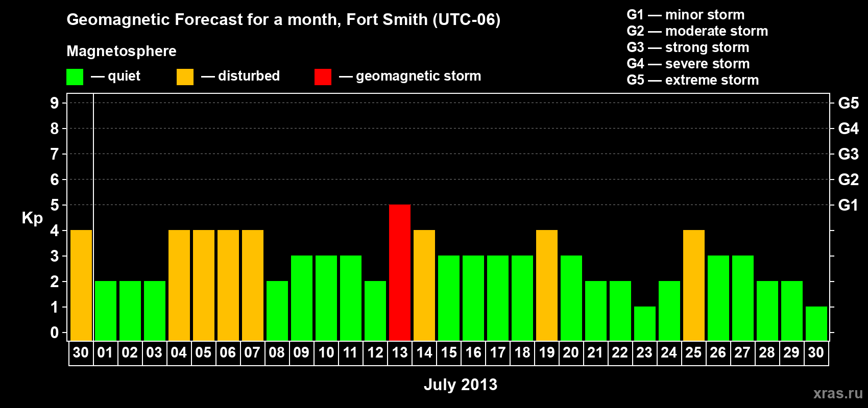Click the green bar above day 01
Viewport: 868px width, 408px height.
[x=106, y=311]
